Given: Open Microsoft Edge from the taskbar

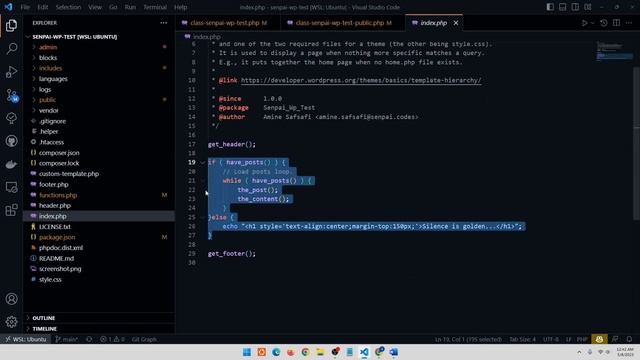Looking at the screenshot, I should point(276,352).
